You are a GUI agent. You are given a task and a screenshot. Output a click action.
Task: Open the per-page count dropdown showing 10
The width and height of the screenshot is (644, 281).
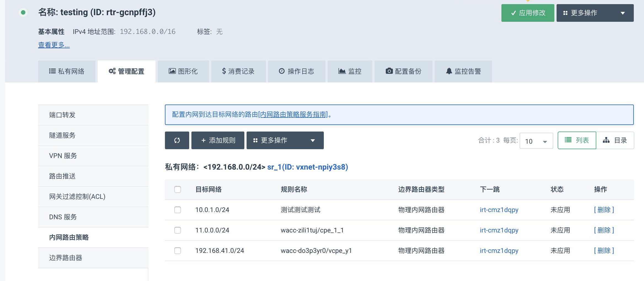pos(536,141)
